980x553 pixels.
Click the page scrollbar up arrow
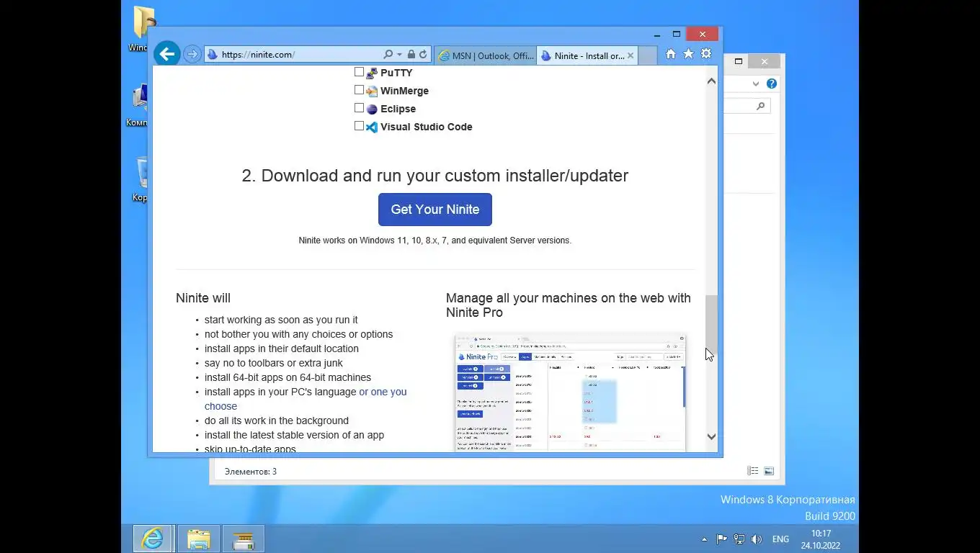711,81
